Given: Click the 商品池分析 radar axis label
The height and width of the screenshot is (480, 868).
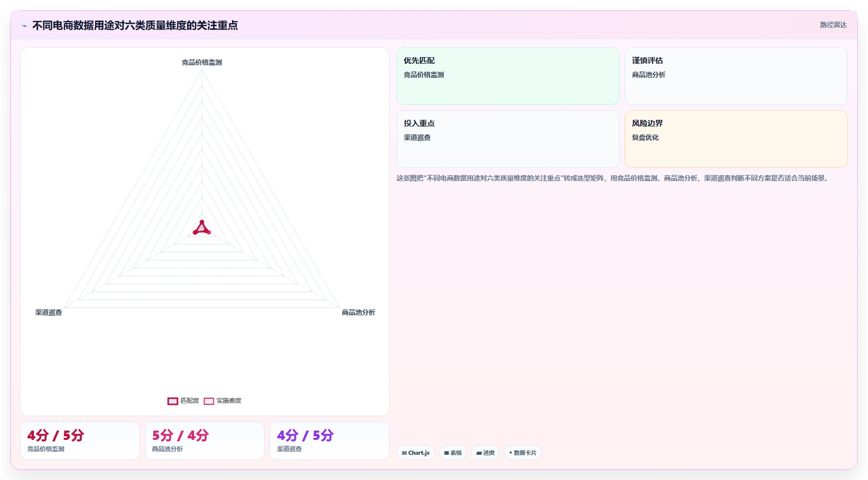Looking at the screenshot, I should tap(359, 312).
